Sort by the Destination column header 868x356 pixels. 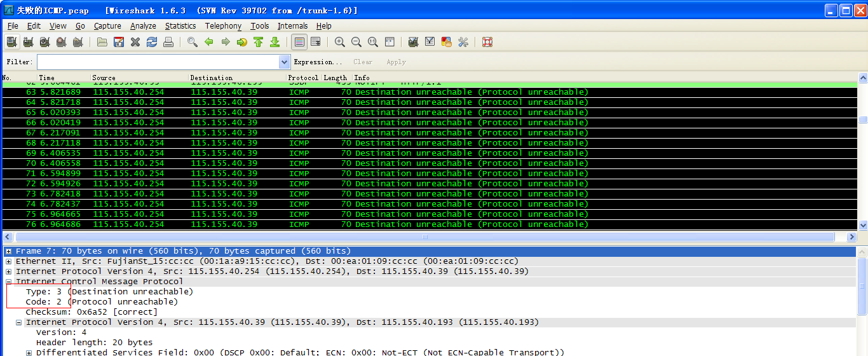[x=238, y=78]
